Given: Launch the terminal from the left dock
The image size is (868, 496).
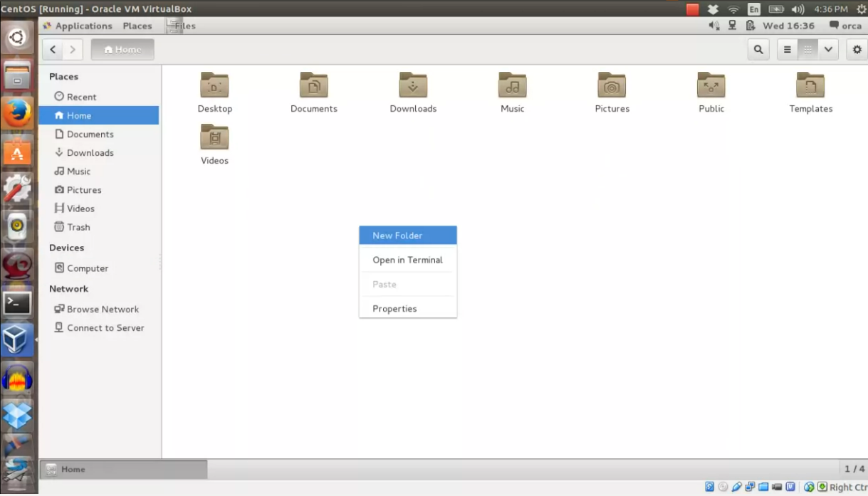Looking at the screenshot, I should [x=17, y=302].
